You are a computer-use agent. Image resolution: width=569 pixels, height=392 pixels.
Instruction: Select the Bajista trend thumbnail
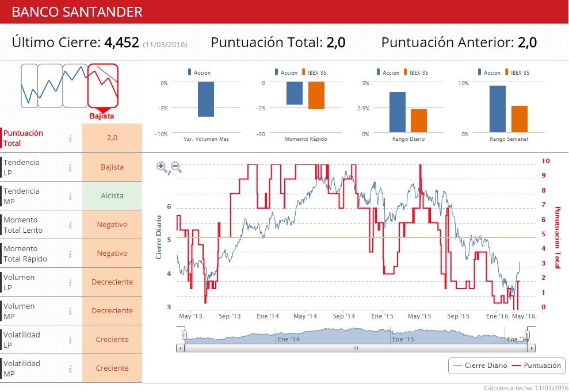(102, 86)
